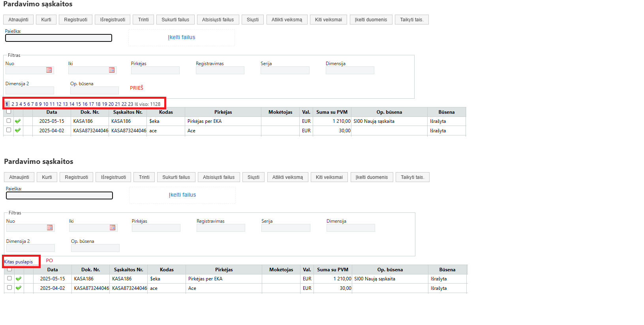Sort by Suma su PVM header, PRIEŠ table
This screenshot has height=325, width=644.
click(332, 112)
